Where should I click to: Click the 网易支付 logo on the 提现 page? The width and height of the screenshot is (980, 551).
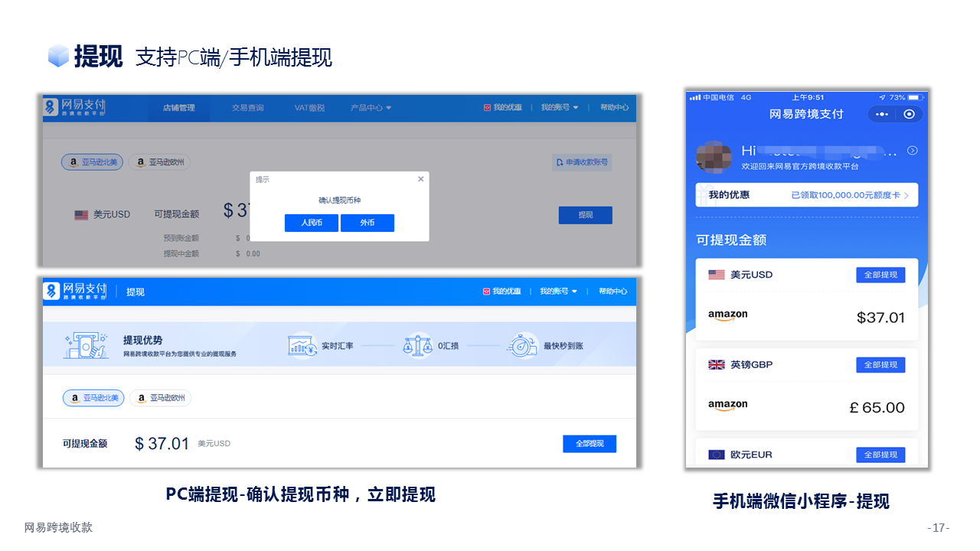pyautogui.click(x=75, y=291)
